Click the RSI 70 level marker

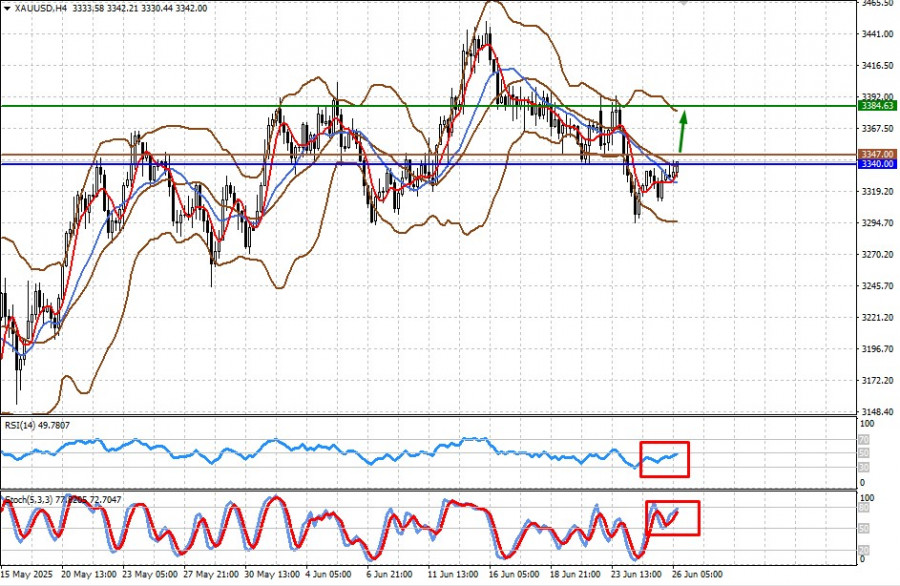coord(866,439)
